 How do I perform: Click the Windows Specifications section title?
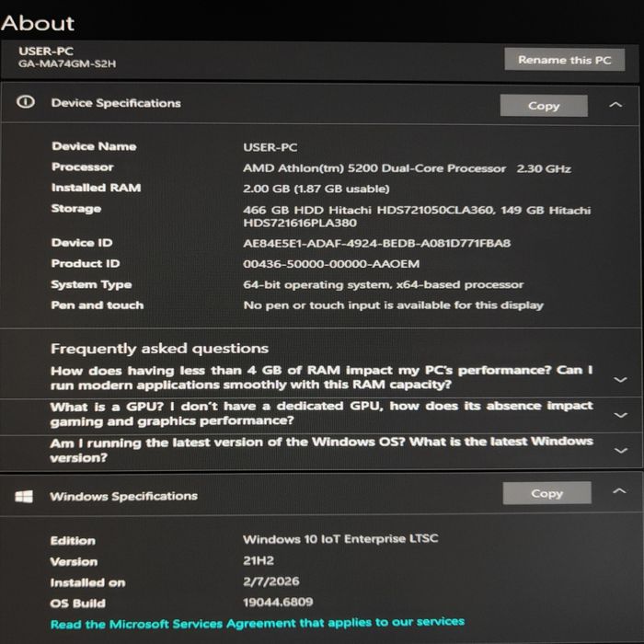click(x=123, y=496)
